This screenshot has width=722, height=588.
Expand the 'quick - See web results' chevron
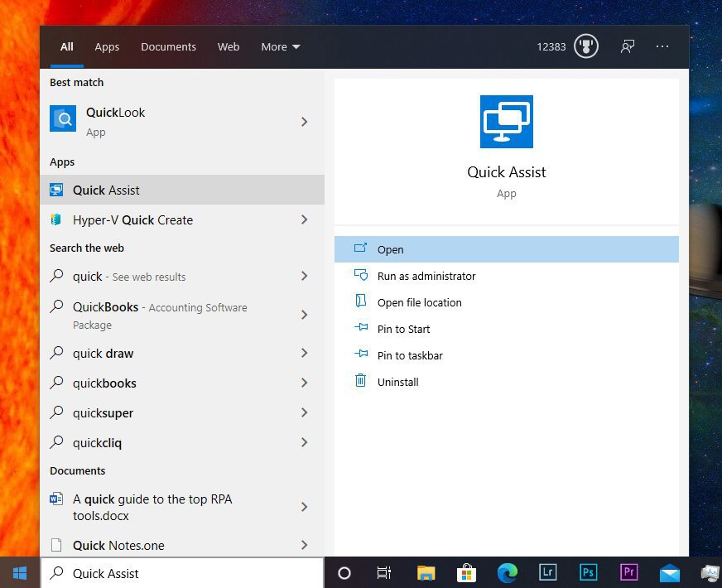pos(304,276)
